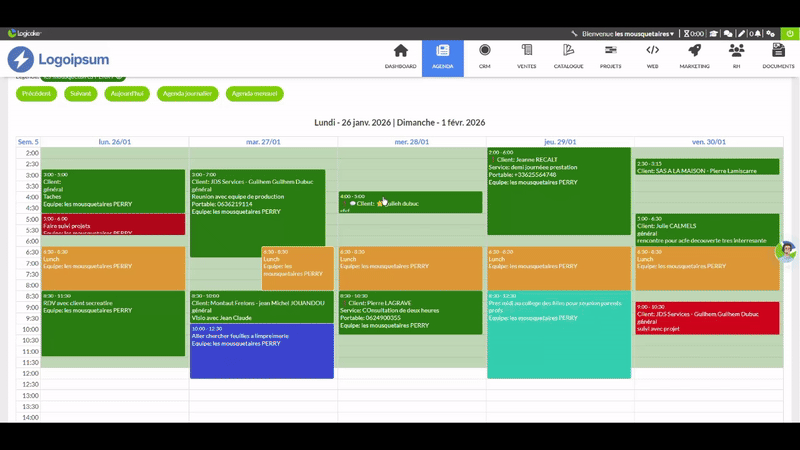Click the Logoipsum lightning logo
Viewport: 800px width, 450px height.
(x=58, y=59)
